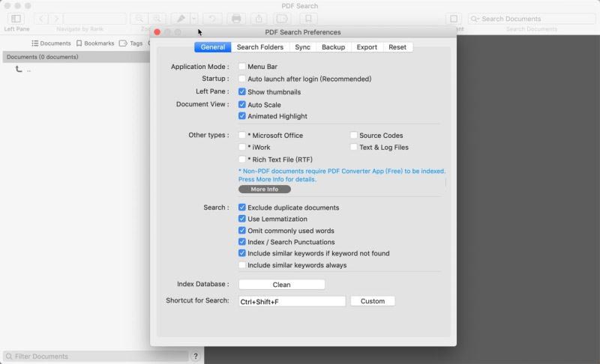
Task: Click the More Info button
Action: click(x=265, y=189)
